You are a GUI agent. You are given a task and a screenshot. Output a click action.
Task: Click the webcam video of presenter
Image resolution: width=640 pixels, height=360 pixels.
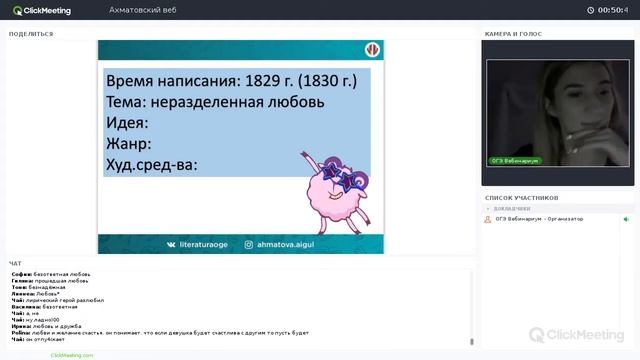558,113
